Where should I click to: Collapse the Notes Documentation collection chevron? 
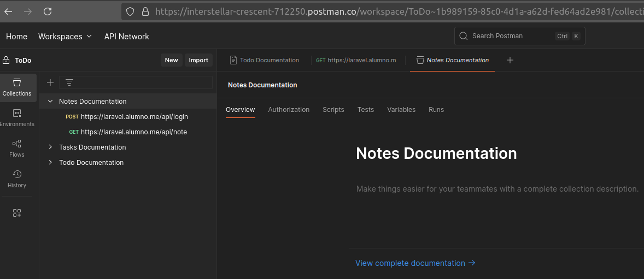pyautogui.click(x=50, y=101)
